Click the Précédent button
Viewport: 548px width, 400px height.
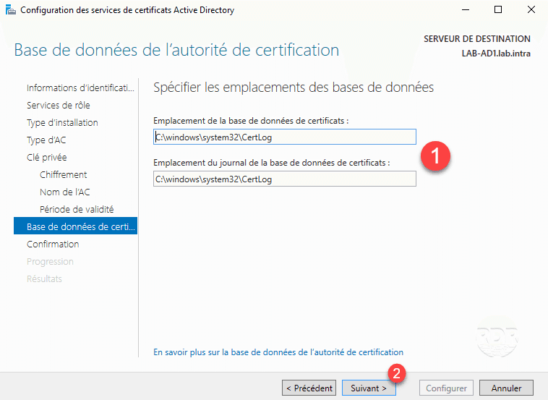tap(309, 388)
